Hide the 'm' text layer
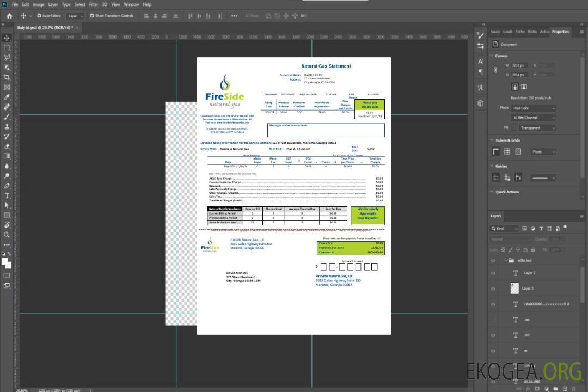588x392 pixels. click(493, 351)
